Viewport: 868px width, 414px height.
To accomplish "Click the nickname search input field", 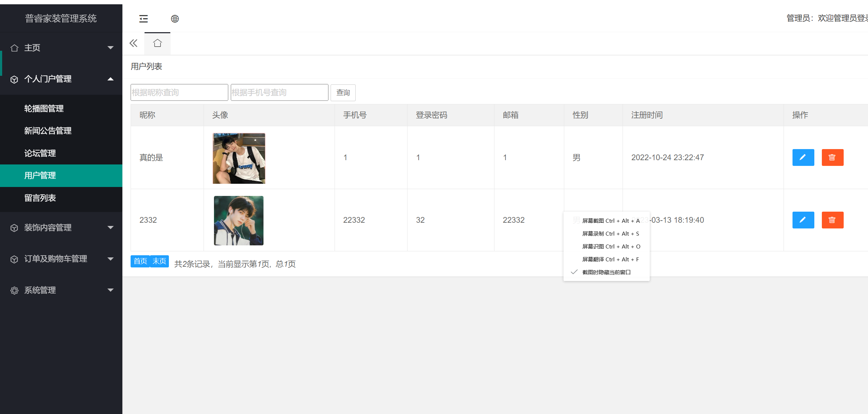I will point(179,92).
